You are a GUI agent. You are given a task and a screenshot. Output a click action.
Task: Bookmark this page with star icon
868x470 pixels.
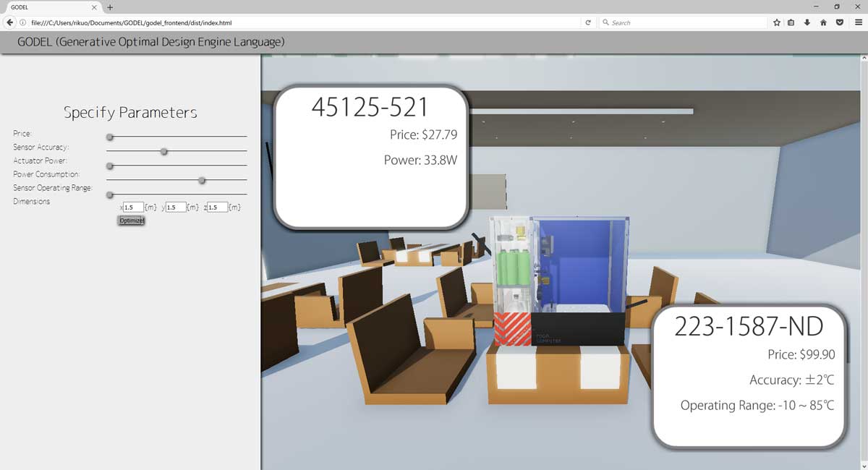776,22
